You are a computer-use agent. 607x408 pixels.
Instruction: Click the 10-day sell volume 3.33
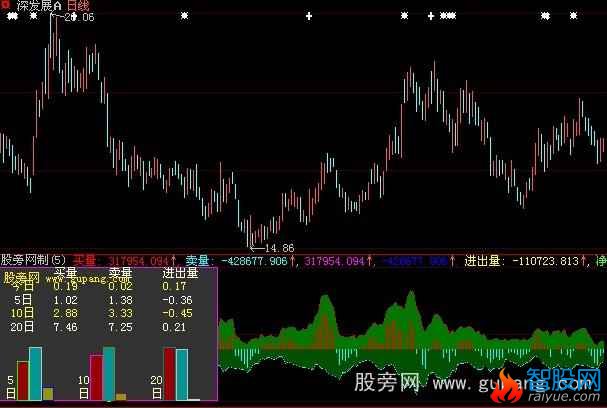(x=120, y=313)
